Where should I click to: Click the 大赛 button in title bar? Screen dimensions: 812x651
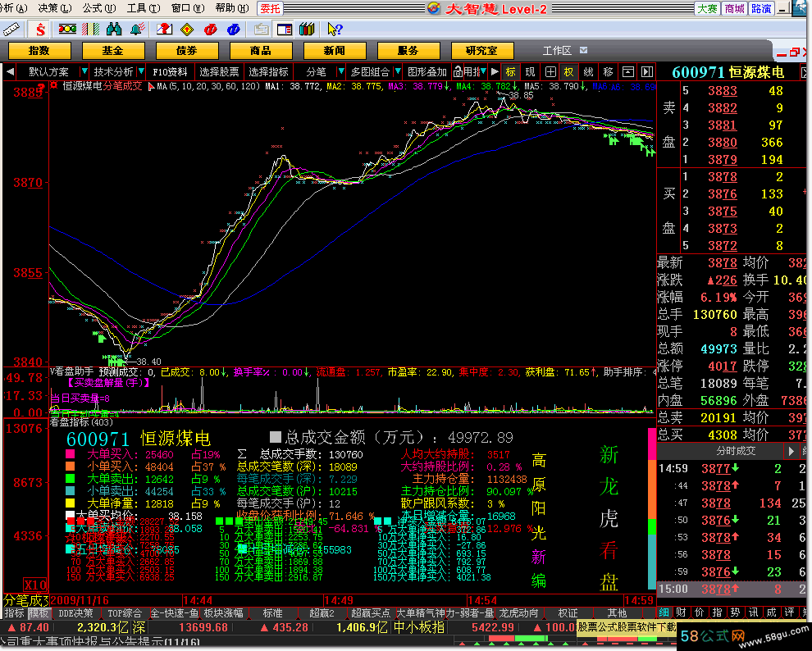pyautogui.click(x=707, y=8)
